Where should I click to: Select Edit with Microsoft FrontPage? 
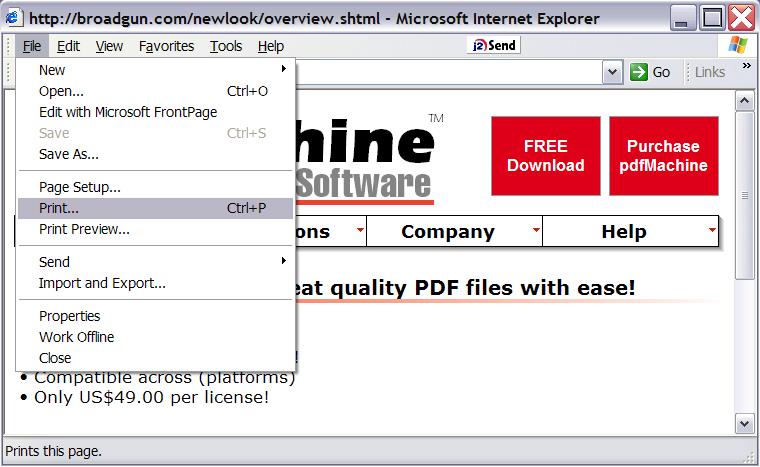[x=156, y=112]
